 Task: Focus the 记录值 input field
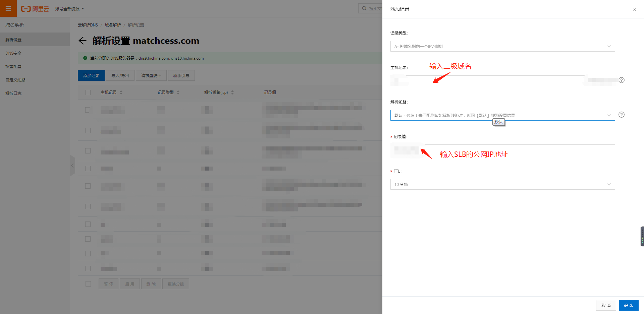[x=517, y=150]
